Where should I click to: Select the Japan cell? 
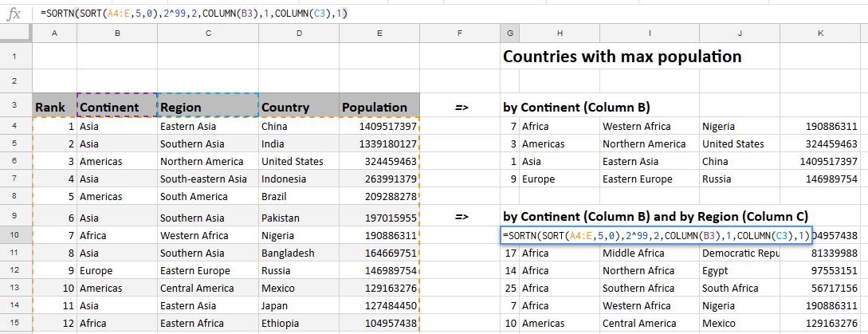(x=299, y=306)
